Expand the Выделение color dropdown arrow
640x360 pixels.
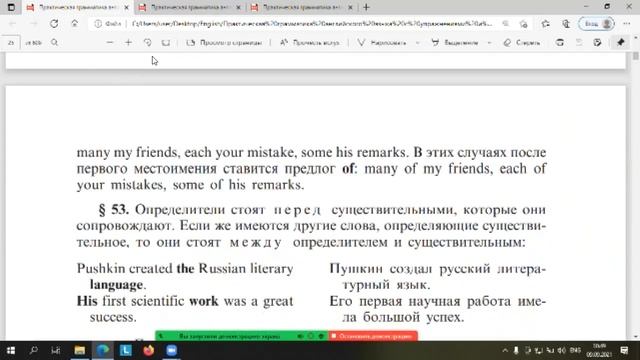click(489, 42)
